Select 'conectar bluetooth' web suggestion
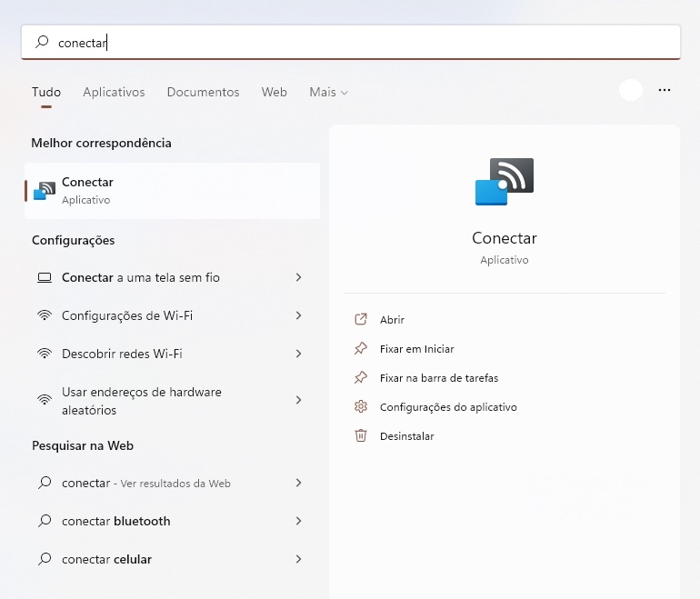Viewport: 700px width, 599px height. pyautogui.click(x=173, y=521)
